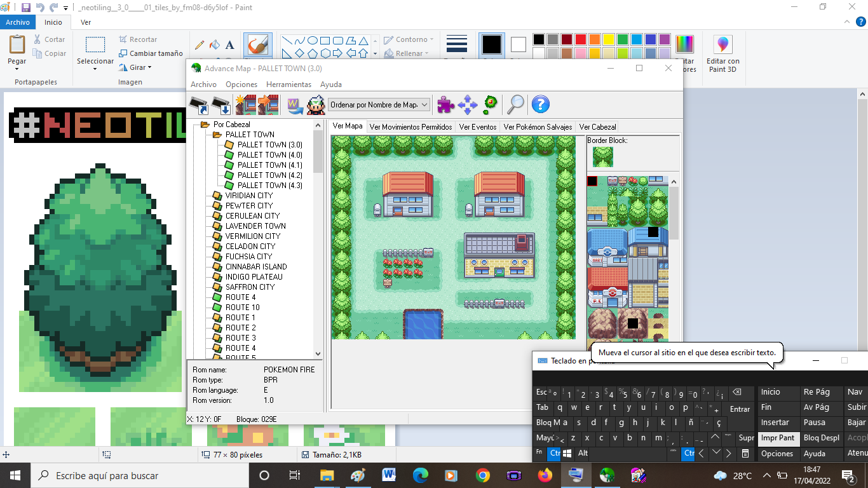Image resolution: width=868 pixels, height=488 pixels.
Task: Click the purple puzzle piece block editor icon
Action: (446, 104)
